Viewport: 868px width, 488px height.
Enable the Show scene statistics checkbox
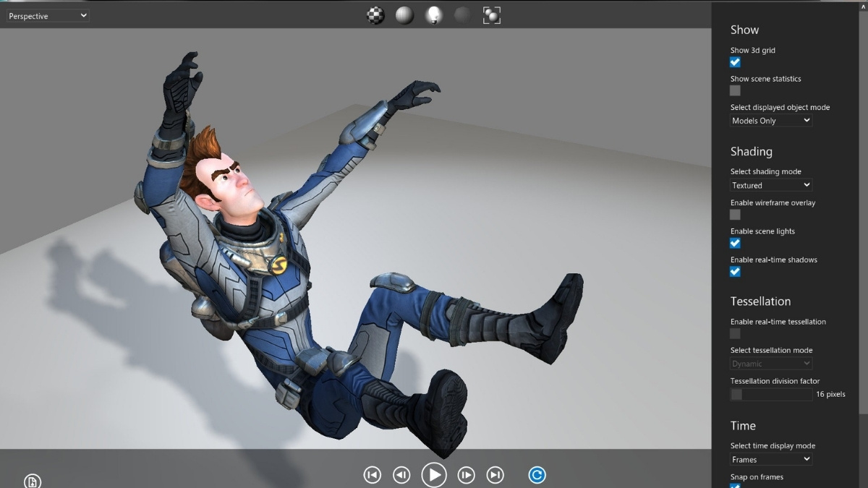click(735, 90)
